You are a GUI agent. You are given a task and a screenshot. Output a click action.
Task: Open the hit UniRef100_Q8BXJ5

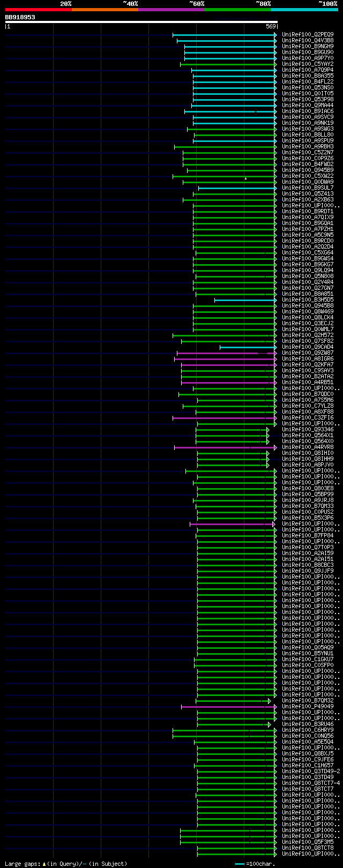click(x=308, y=753)
